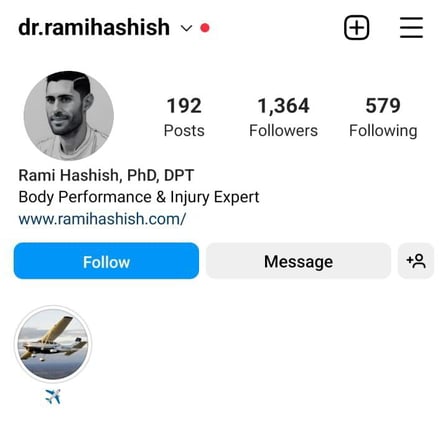Select the Posts label

[x=184, y=130]
